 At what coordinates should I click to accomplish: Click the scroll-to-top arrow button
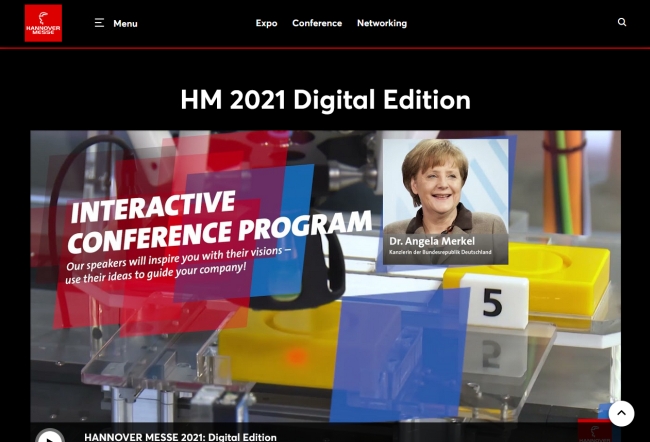(x=621, y=413)
